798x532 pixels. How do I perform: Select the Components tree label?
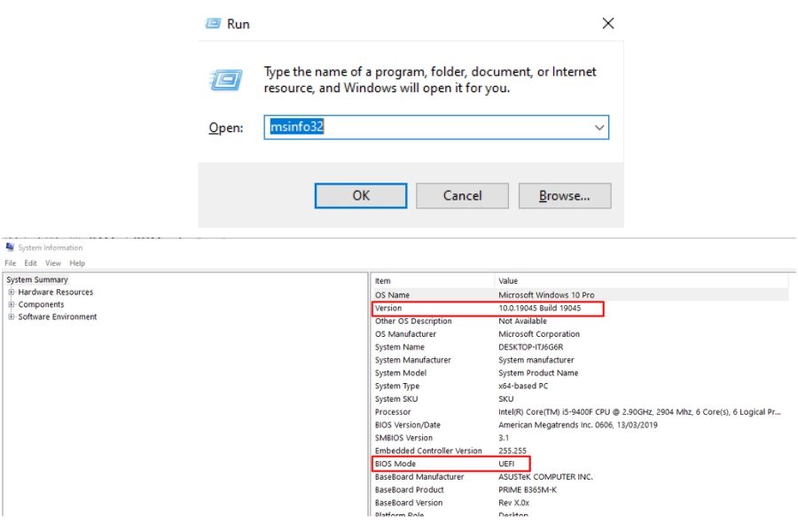click(41, 304)
